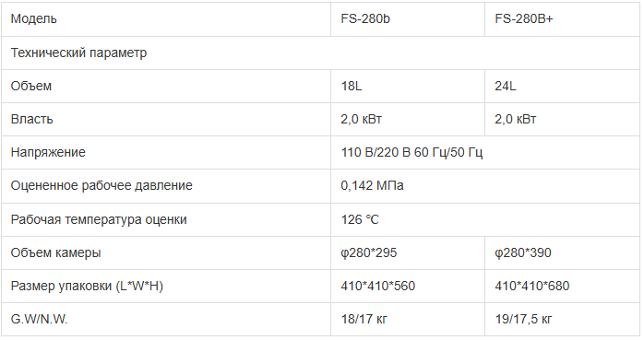Click the Технический параметр section row
This screenshot has height=340, width=644.
tap(320, 53)
